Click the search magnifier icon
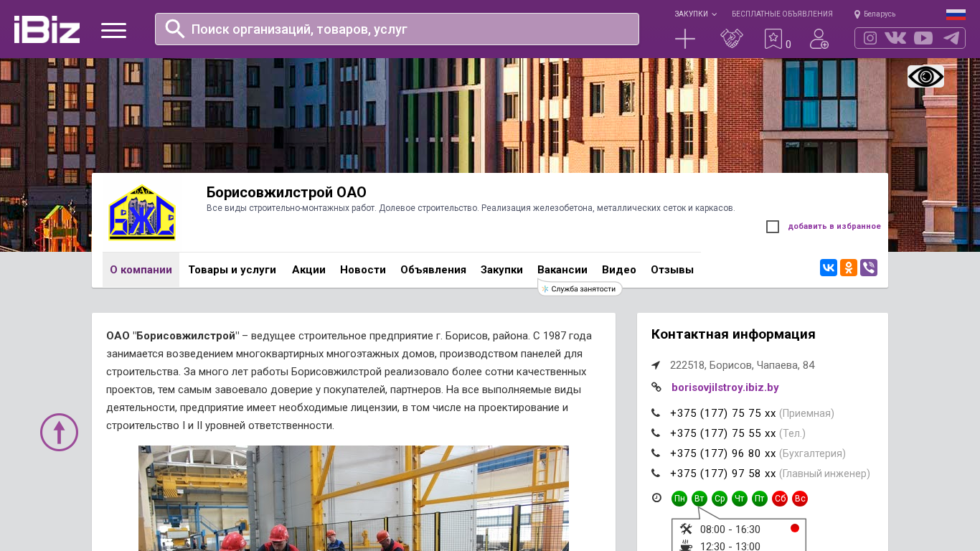The image size is (980, 551). tap(175, 29)
